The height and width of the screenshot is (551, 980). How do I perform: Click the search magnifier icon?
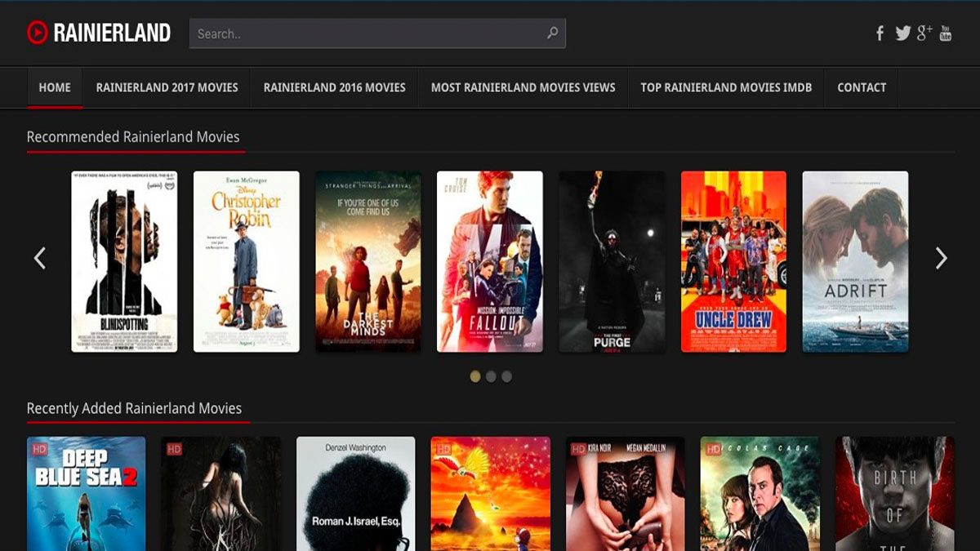point(553,33)
